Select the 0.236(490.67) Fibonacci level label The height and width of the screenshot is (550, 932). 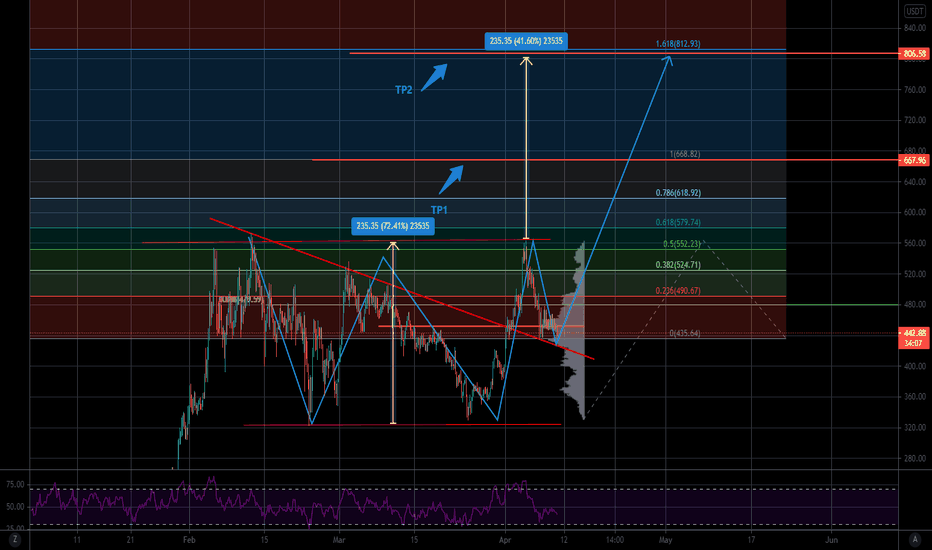(678, 291)
